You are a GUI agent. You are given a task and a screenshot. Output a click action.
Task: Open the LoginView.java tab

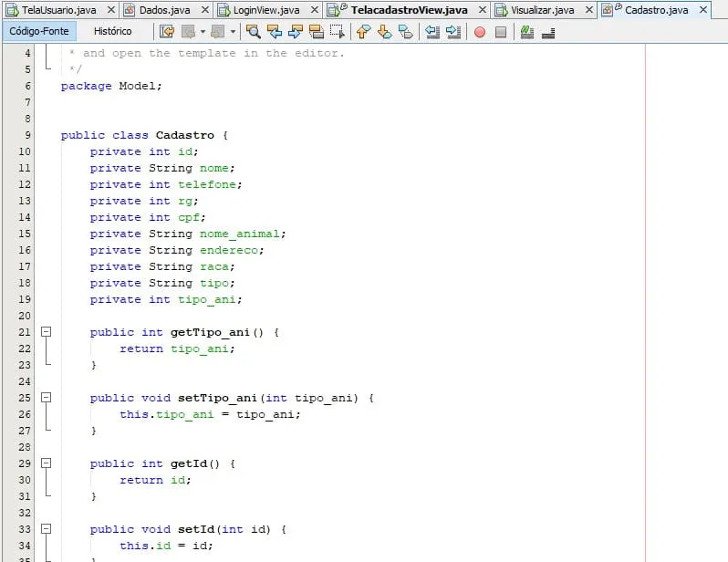(x=266, y=10)
